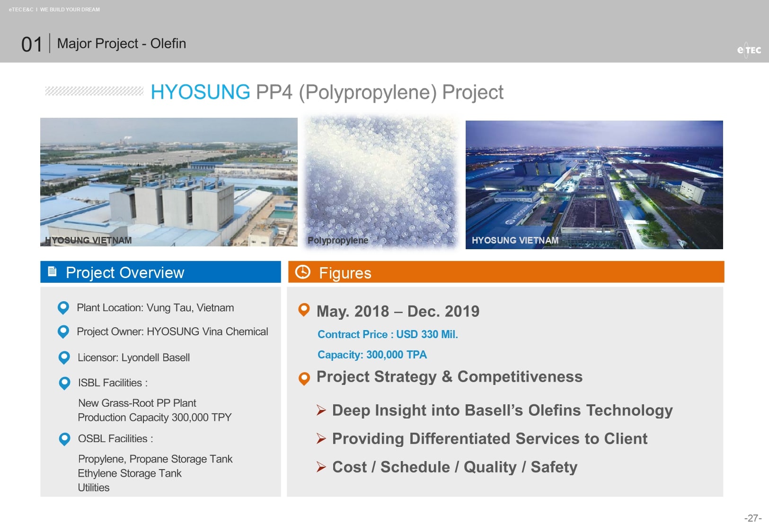The width and height of the screenshot is (769, 532).
Task: Click Contract Price : USD 330 Mil.
Action: pyautogui.click(x=388, y=334)
